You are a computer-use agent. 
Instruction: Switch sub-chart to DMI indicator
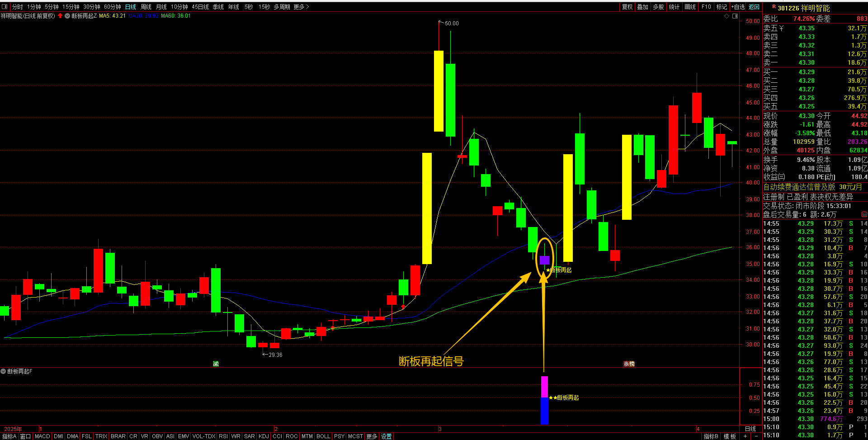[x=59, y=436]
